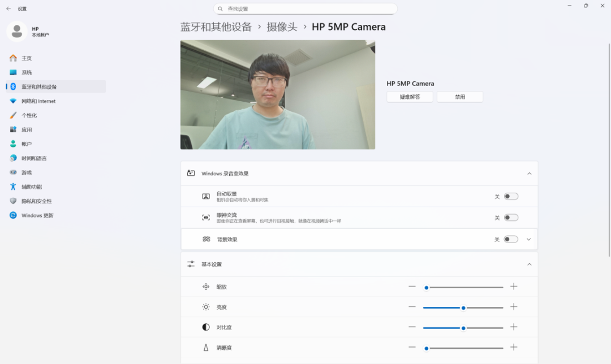Open 时间和语言 settings
The height and width of the screenshot is (364, 611).
tap(55, 158)
